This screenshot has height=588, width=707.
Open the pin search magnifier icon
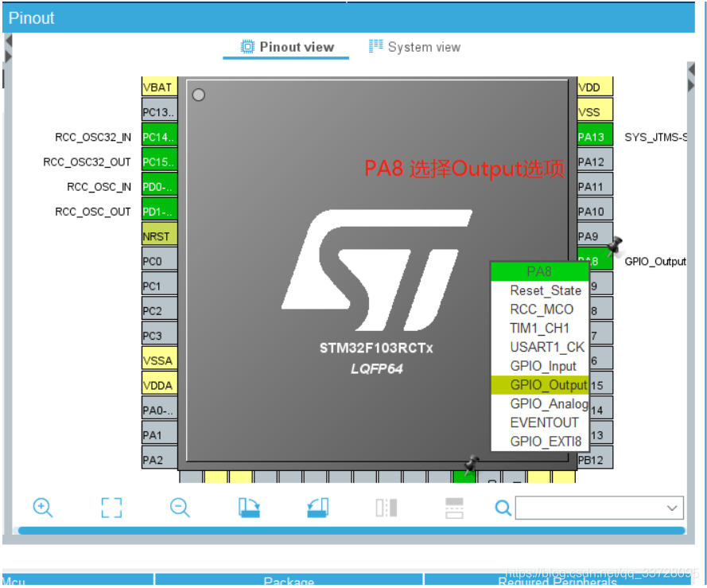coord(503,508)
